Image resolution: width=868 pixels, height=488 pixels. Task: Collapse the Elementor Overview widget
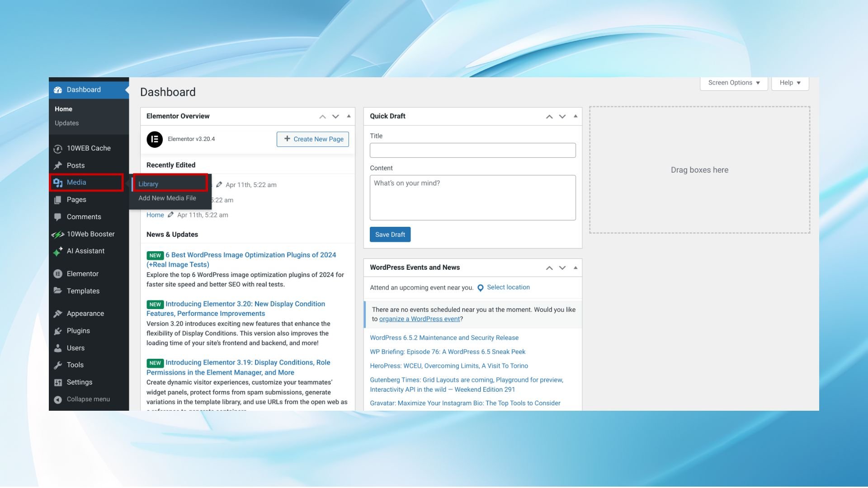(x=348, y=116)
